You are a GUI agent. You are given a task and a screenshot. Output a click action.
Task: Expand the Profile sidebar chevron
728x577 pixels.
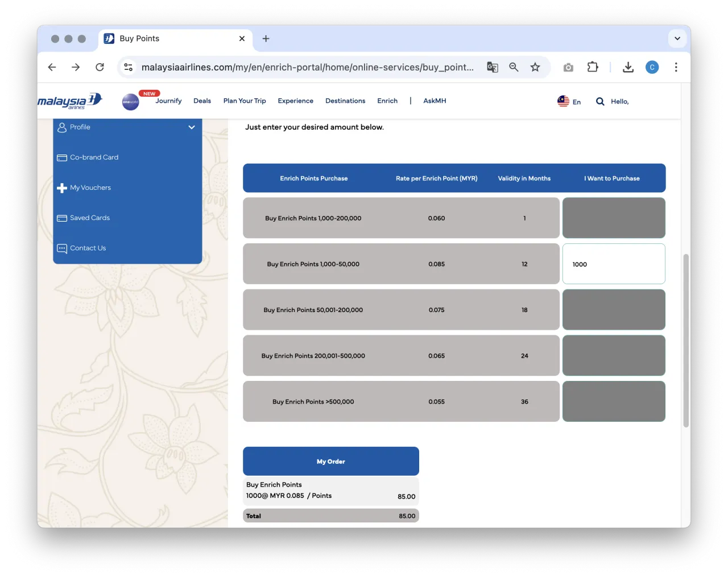pyautogui.click(x=192, y=127)
